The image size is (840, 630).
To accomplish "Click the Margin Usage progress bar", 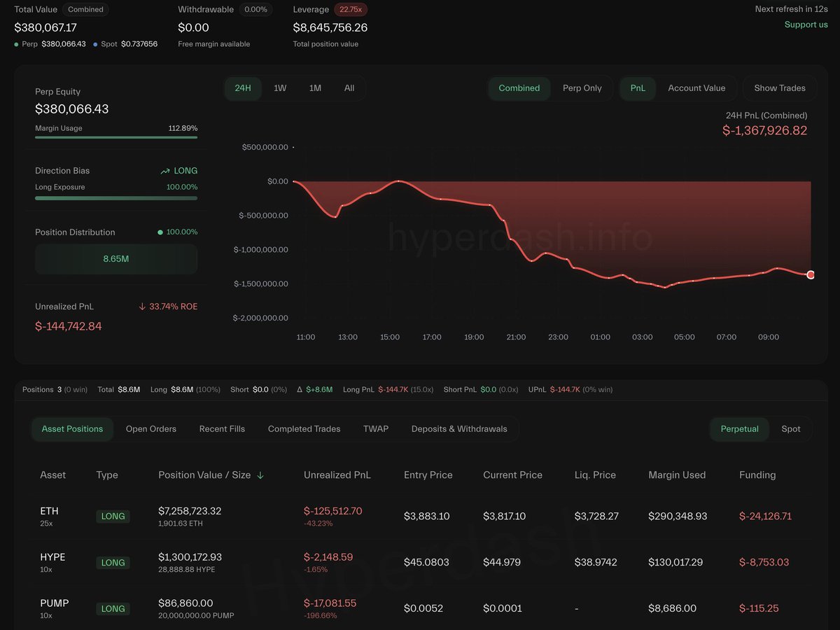I will 116,138.
